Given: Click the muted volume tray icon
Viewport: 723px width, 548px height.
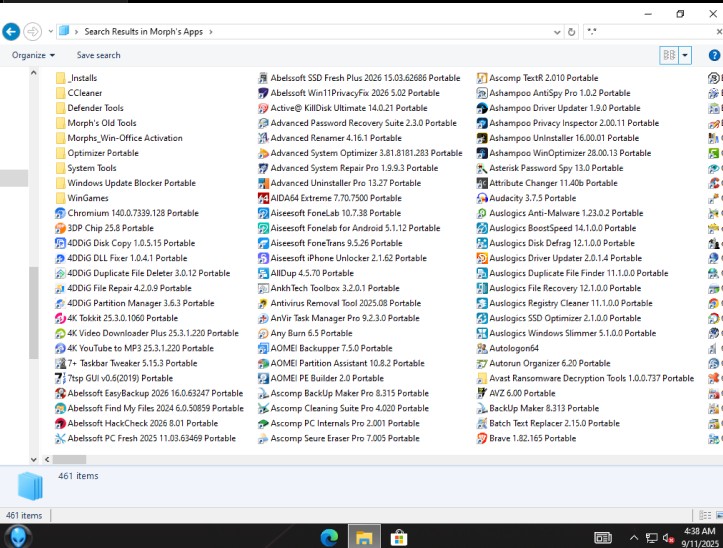Looking at the screenshot, I should click(668, 538).
